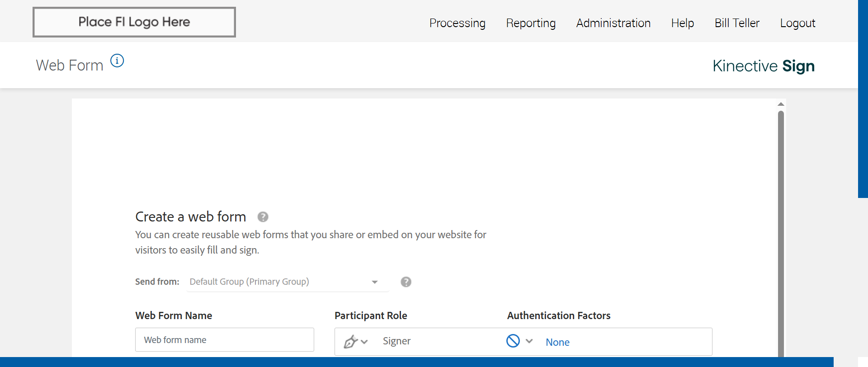This screenshot has width=868, height=367.
Task: Open help beside Create a web form
Action: coord(263,217)
